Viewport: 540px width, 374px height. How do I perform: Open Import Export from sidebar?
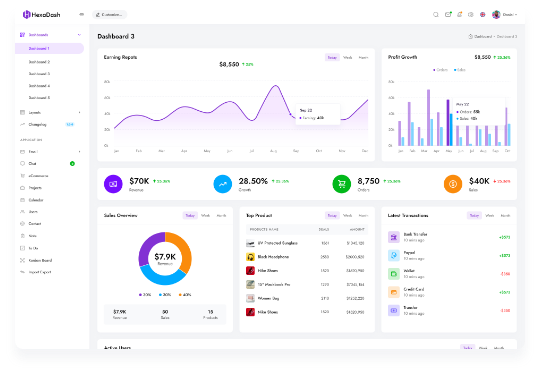point(40,272)
